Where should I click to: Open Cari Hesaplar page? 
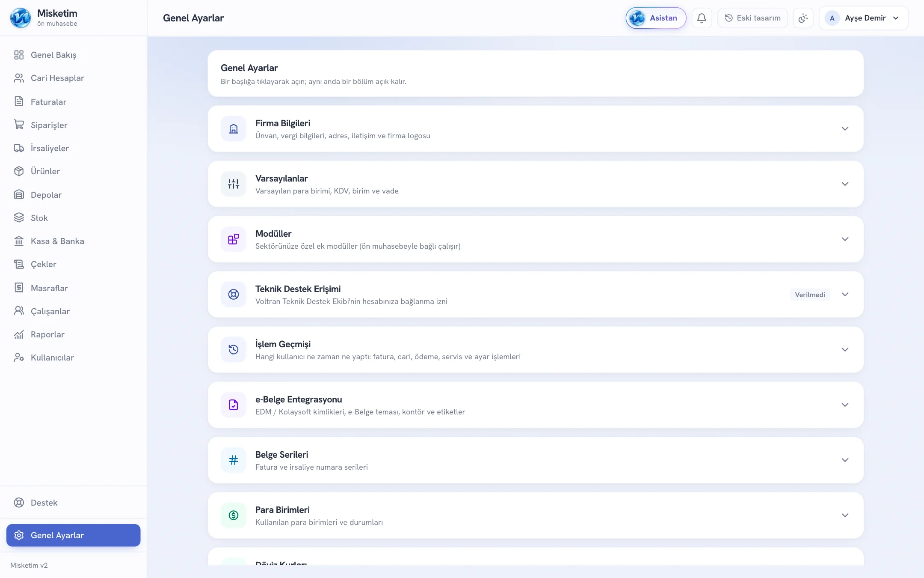tap(74, 78)
